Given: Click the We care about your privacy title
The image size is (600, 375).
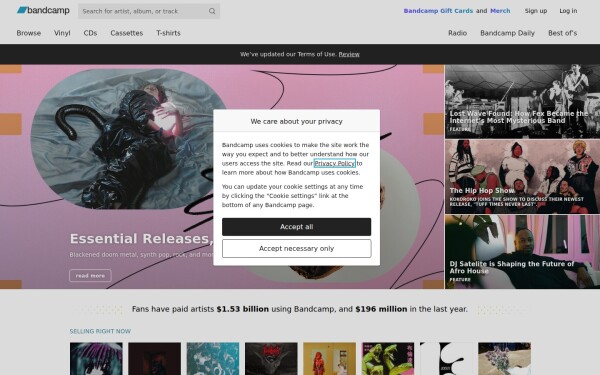Looking at the screenshot, I should 297,121.
